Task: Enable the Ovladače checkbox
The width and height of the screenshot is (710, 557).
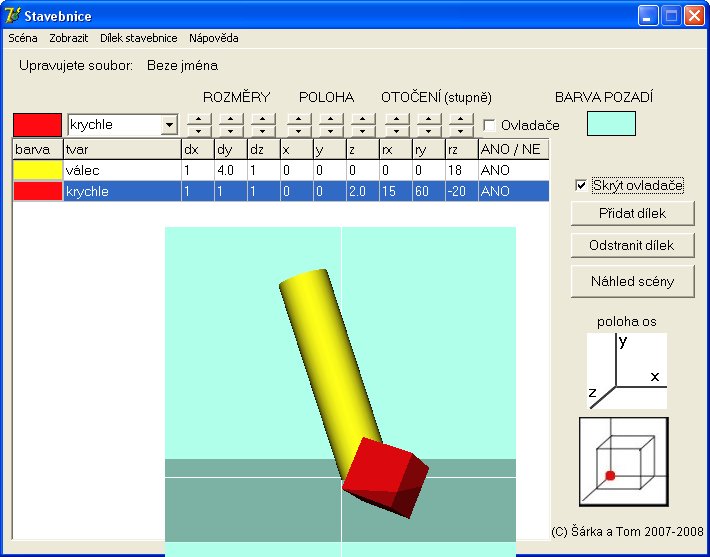Action: pyautogui.click(x=489, y=125)
